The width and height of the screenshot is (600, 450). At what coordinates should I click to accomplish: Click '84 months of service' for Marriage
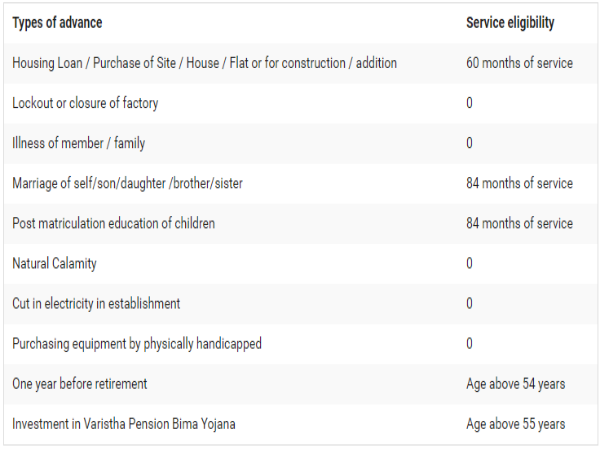pyautogui.click(x=519, y=183)
